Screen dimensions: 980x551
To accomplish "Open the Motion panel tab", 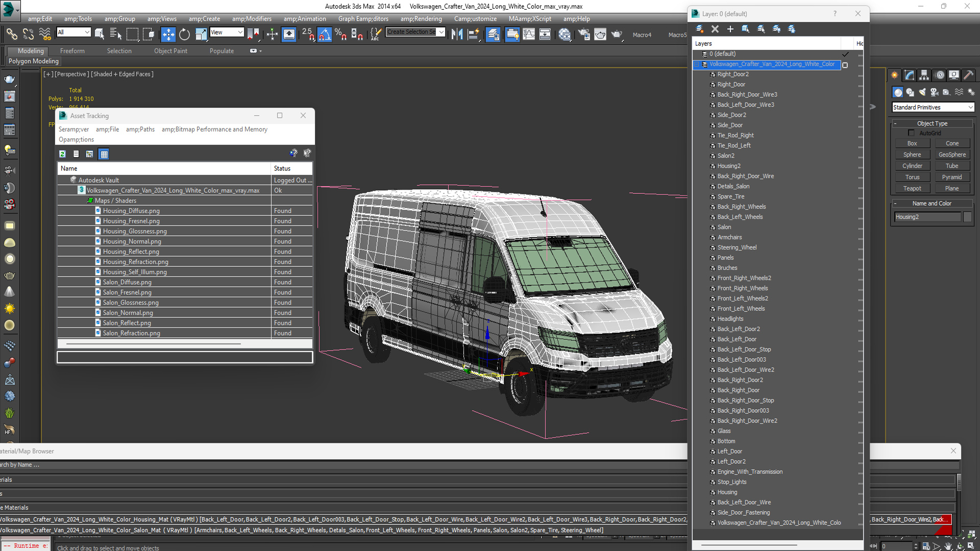I will tap(940, 75).
